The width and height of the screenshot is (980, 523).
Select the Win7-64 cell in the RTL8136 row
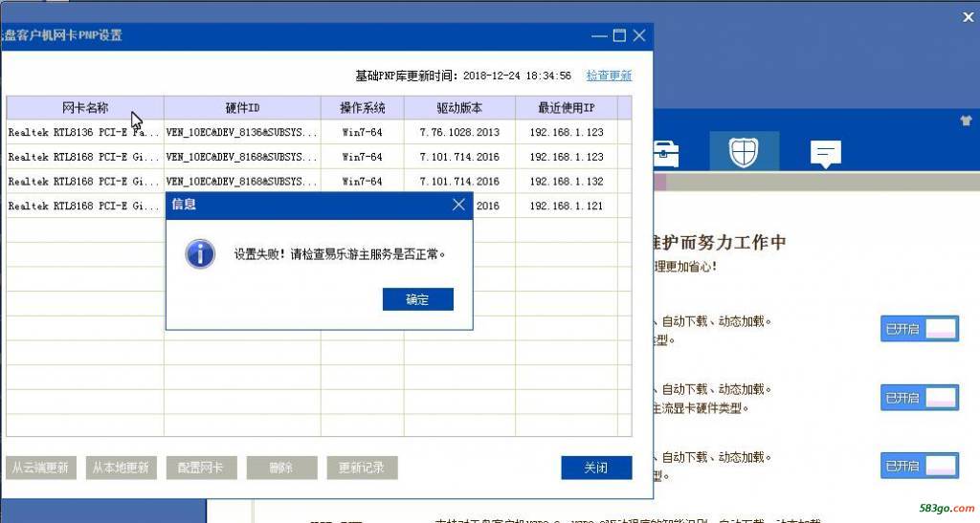pyautogui.click(x=363, y=132)
